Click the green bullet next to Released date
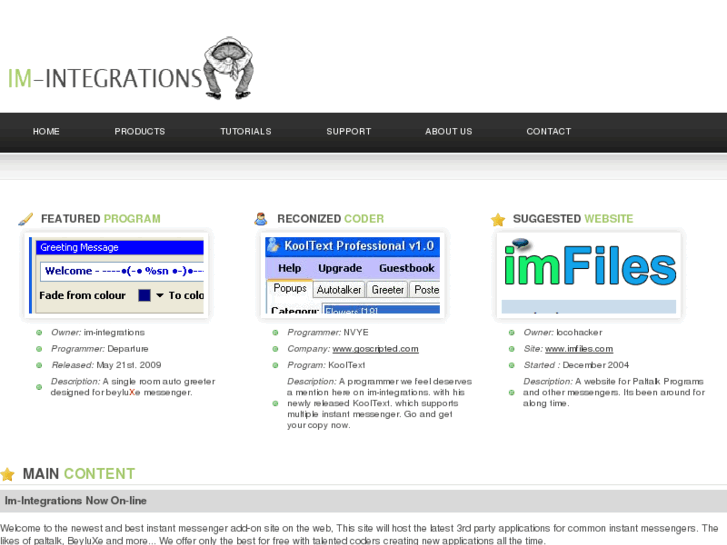The image size is (727, 545). (39, 365)
